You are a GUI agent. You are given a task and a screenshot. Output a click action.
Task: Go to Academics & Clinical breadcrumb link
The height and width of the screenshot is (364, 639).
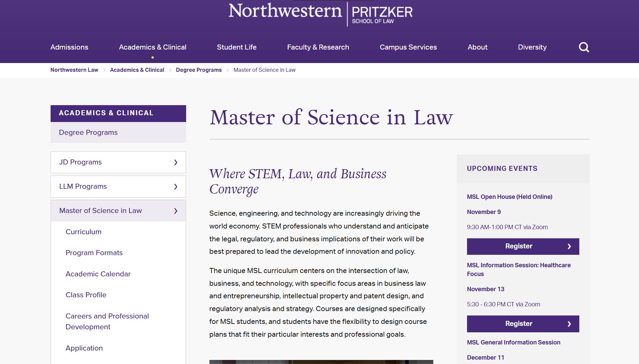pos(137,70)
